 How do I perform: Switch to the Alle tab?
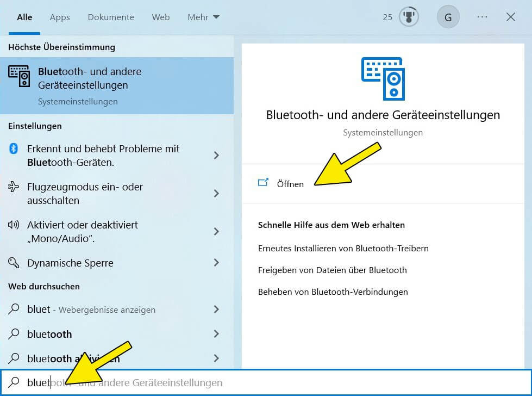[24, 17]
